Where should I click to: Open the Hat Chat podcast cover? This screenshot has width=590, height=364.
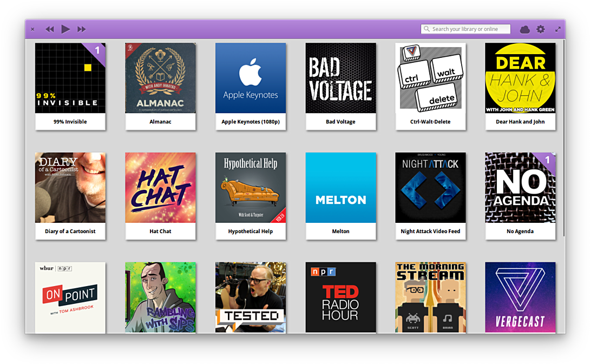pyautogui.click(x=160, y=188)
